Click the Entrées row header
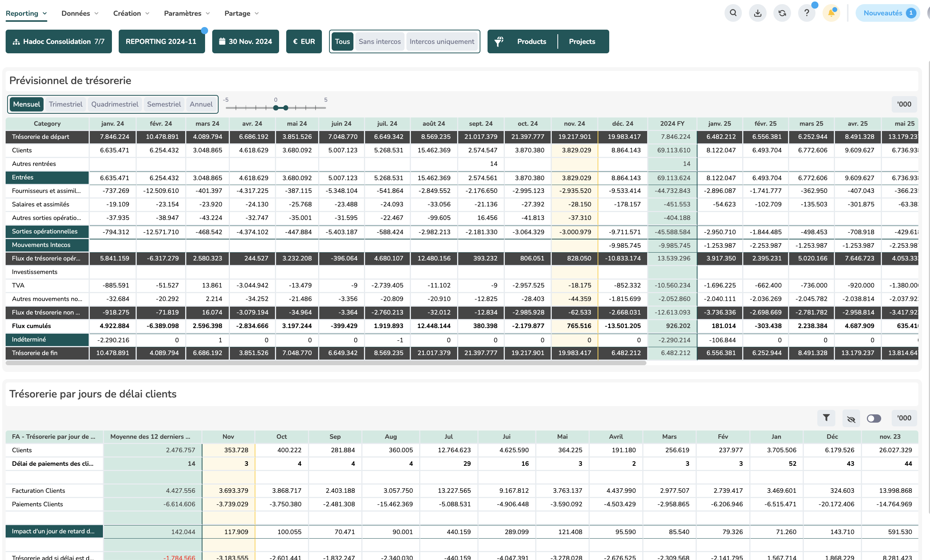 [47, 177]
